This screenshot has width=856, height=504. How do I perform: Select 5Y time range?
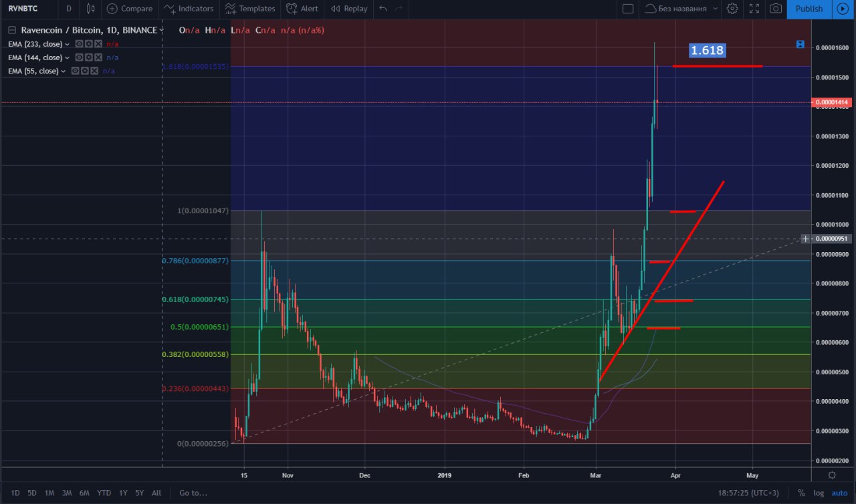(x=139, y=493)
